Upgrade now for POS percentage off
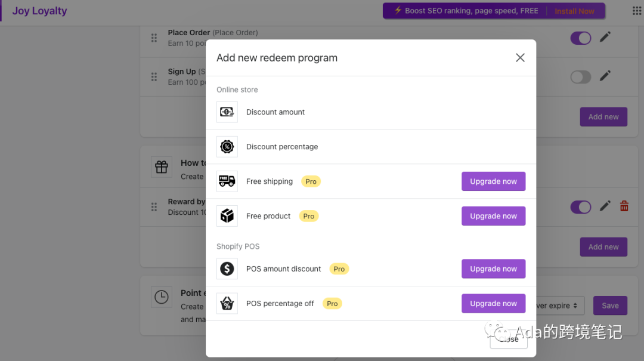644x361 pixels. [x=493, y=304]
